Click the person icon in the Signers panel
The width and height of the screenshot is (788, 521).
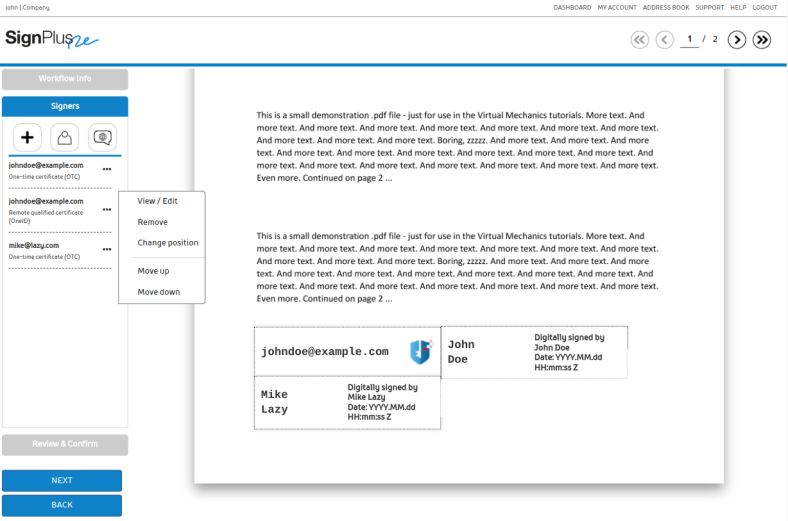tap(65, 137)
